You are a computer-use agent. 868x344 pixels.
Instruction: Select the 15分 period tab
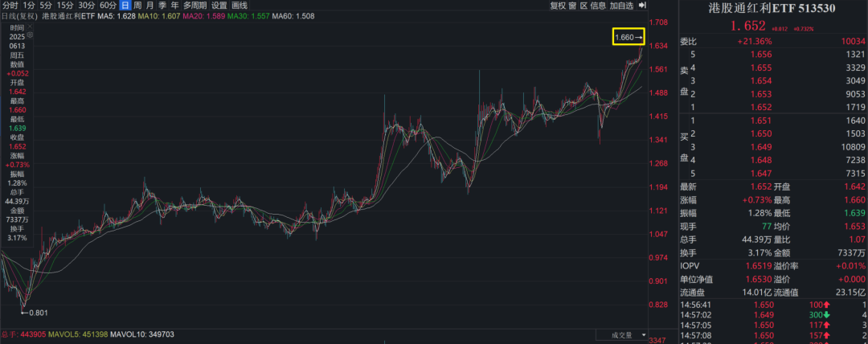pos(65,6)
